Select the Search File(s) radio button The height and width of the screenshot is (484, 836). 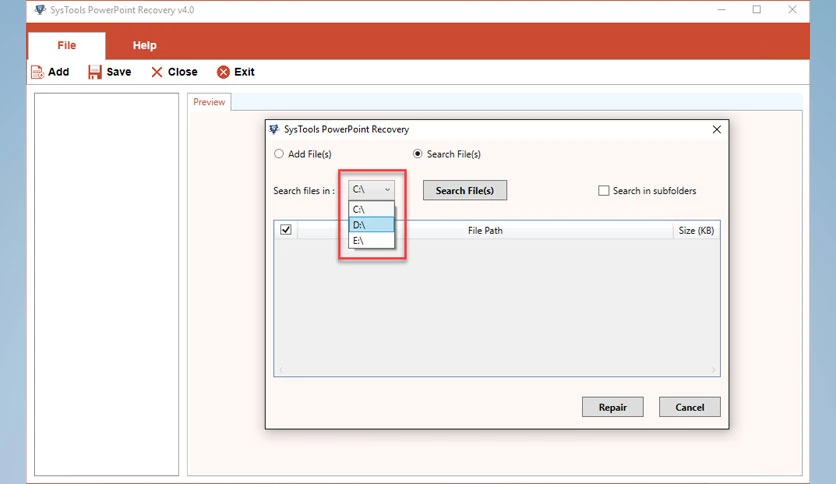[417, 154]
